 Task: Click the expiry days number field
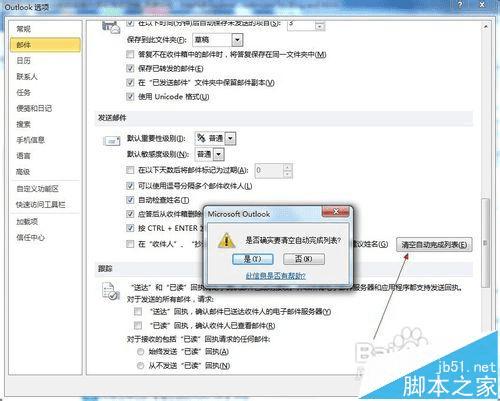point(269,170)
